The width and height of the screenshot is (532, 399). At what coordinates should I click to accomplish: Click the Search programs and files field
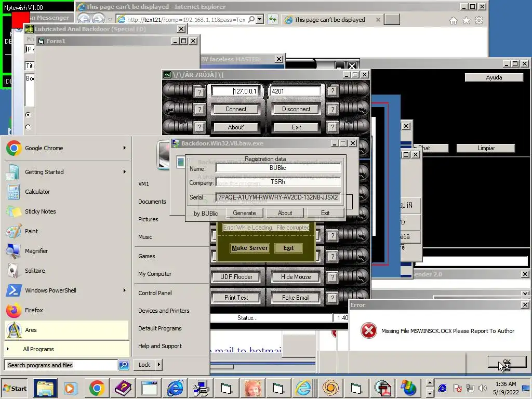61,365
